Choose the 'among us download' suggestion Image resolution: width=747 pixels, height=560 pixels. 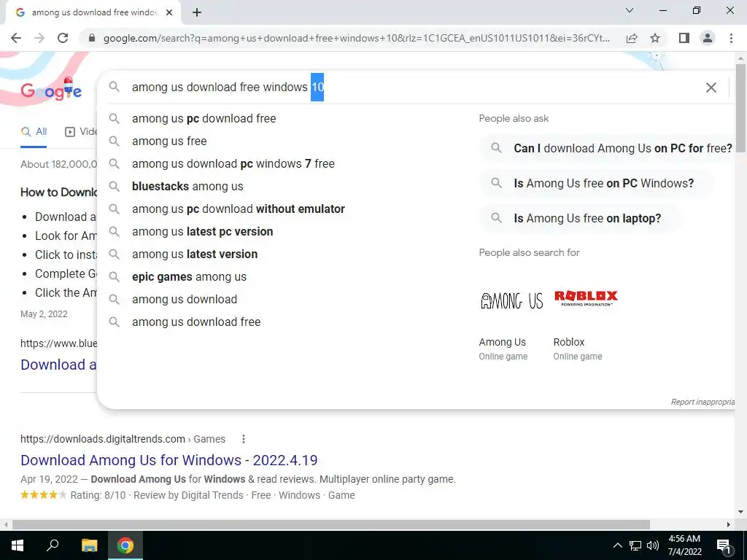(x=185, y=300)
